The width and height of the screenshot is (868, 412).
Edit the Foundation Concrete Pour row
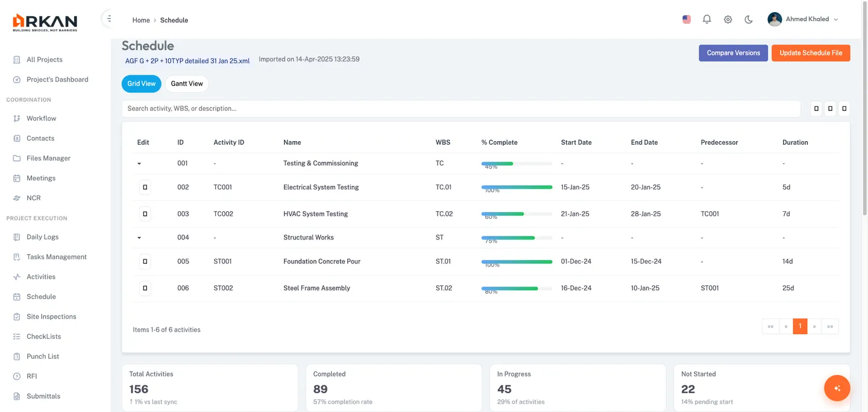[x=145, y=261]
